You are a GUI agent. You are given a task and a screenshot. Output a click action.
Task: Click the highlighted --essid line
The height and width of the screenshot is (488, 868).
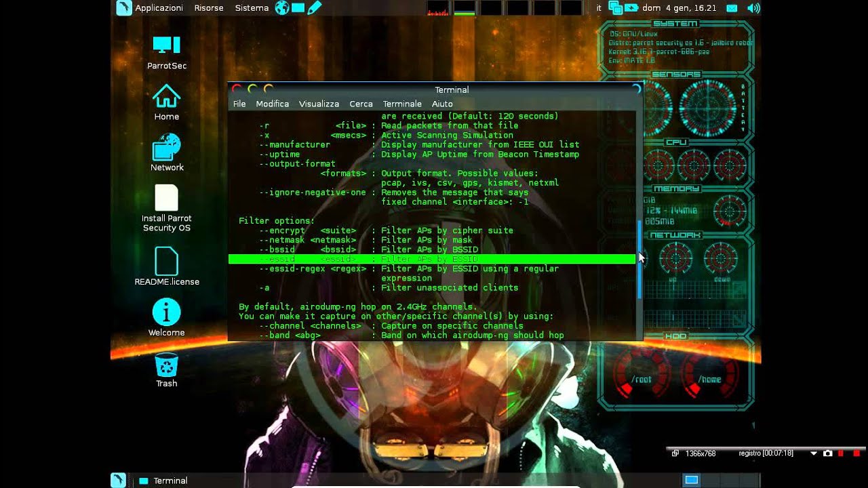432,259
